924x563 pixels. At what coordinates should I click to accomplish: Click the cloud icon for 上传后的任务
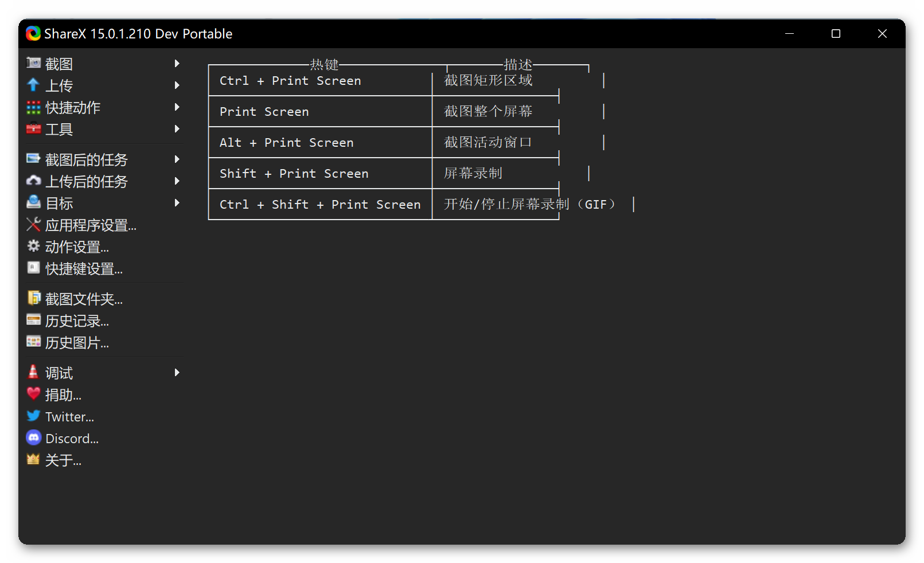point(34,181)
